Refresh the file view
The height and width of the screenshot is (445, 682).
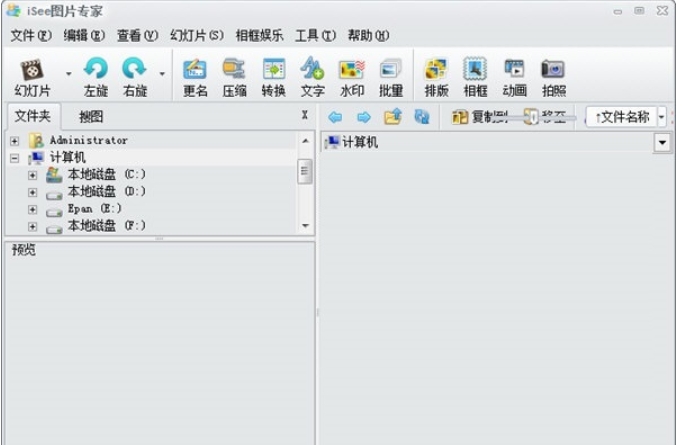[x=421, y=117]
